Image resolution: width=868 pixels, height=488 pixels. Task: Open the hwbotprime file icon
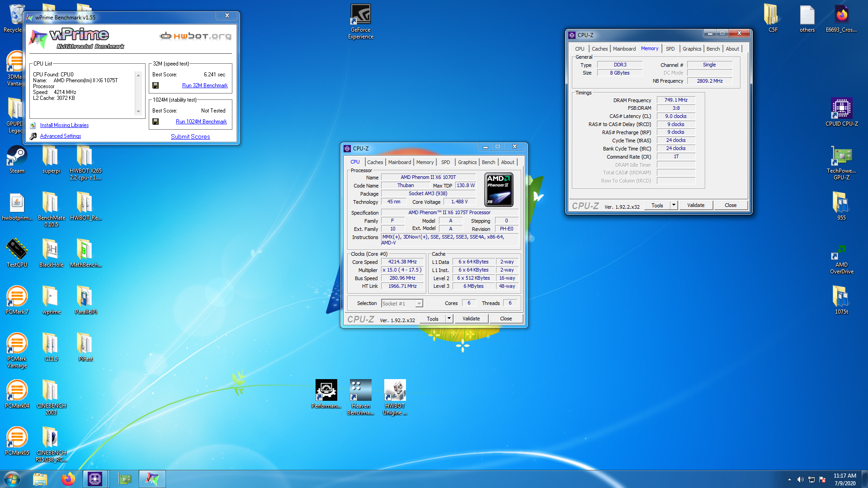tap(17, 206)
